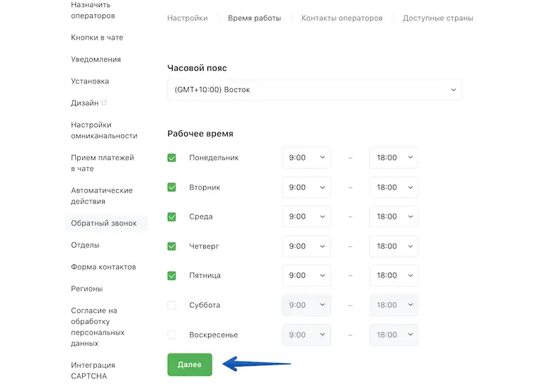Go to Контакты операторов tab
The height and width of the screenshot is (392, 552).
342,18
